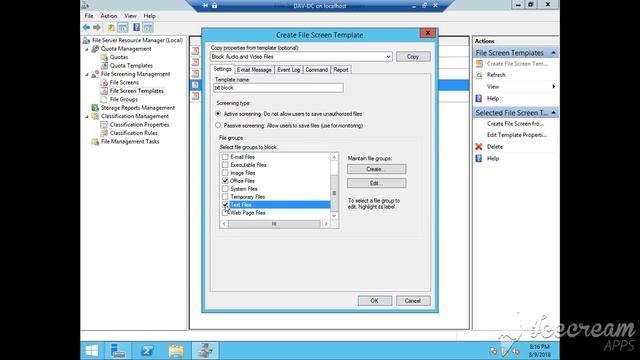Collapse the File Screen Templates actions section
The image size is (640, 360).
coord(553,53)
